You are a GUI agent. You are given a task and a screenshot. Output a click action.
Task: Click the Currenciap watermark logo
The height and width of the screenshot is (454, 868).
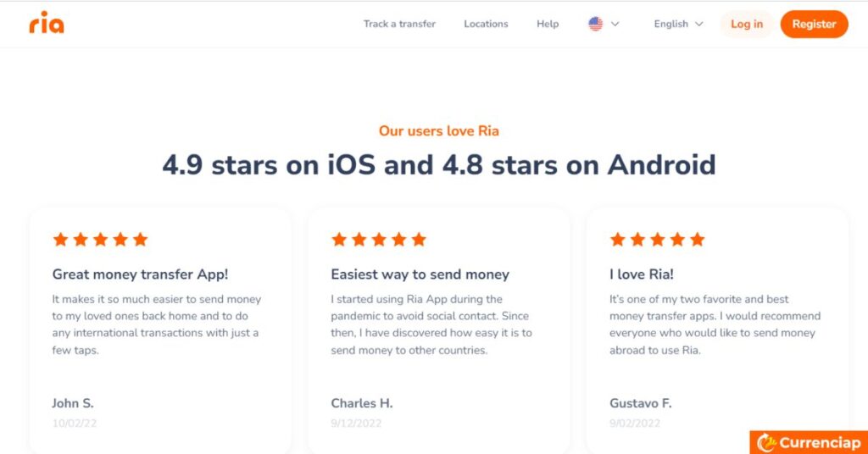click(809, 442)
